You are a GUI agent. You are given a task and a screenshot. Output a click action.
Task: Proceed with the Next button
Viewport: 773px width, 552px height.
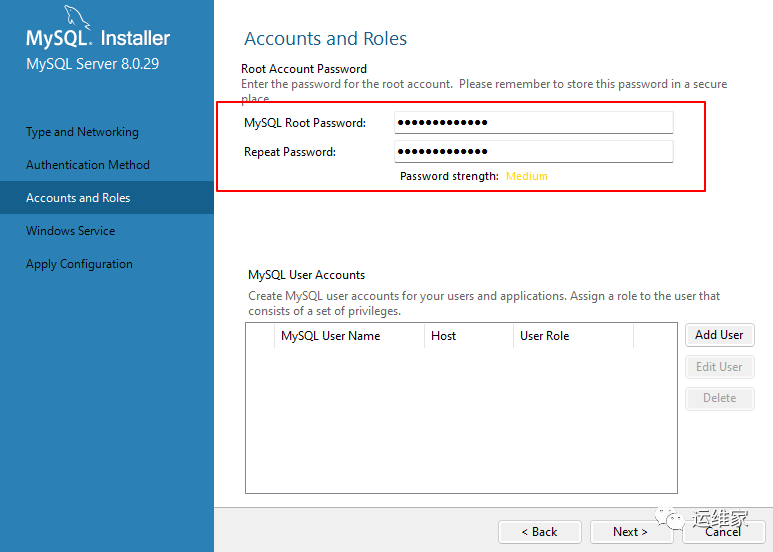point(631,532)
